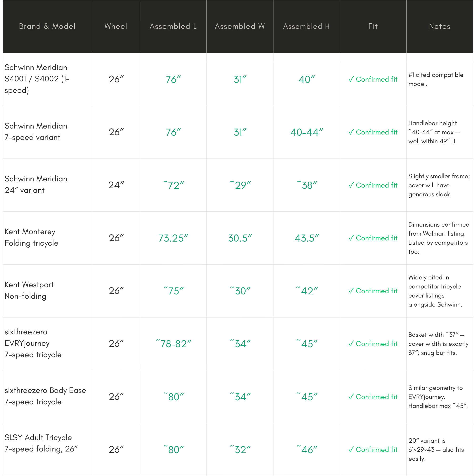This screenshot has width=476, height=476.
Task: Select the 30.5″ assembled width value
Action: (x=240, y=238)
